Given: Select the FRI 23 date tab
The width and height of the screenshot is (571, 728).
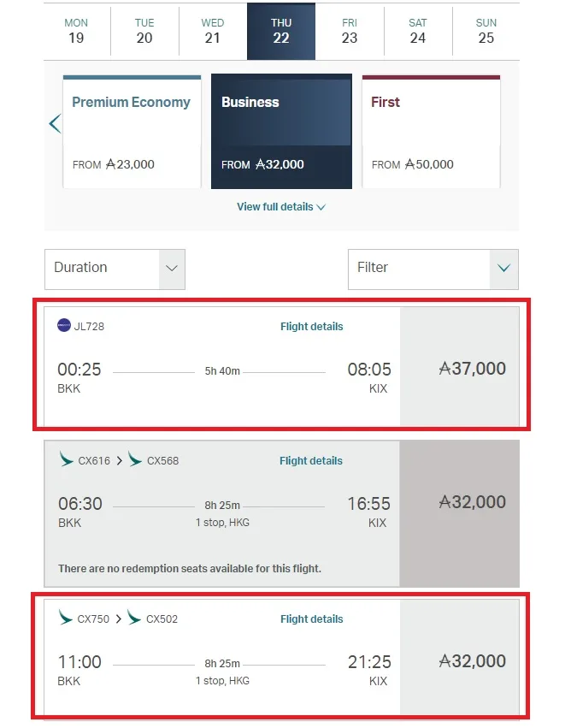Looking at the screenshot, I should 350,31.
